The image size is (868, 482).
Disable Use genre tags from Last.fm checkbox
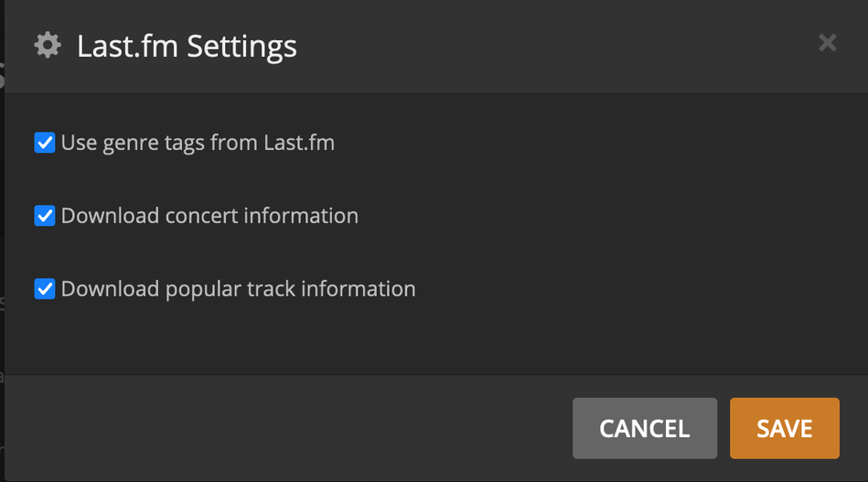click(45, 143)
